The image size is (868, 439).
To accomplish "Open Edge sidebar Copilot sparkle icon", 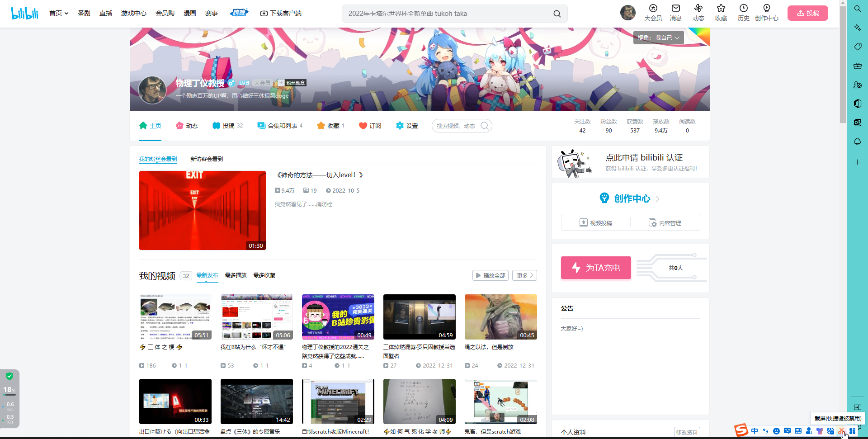I will pyautogui.click(x=857, y=28).
